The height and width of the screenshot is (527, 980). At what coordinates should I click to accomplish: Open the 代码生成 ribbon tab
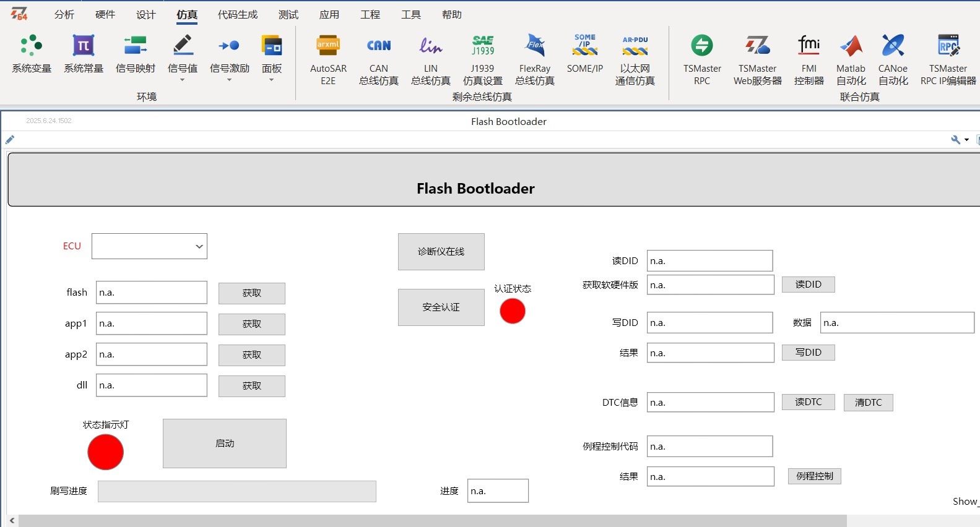(238, 14)
